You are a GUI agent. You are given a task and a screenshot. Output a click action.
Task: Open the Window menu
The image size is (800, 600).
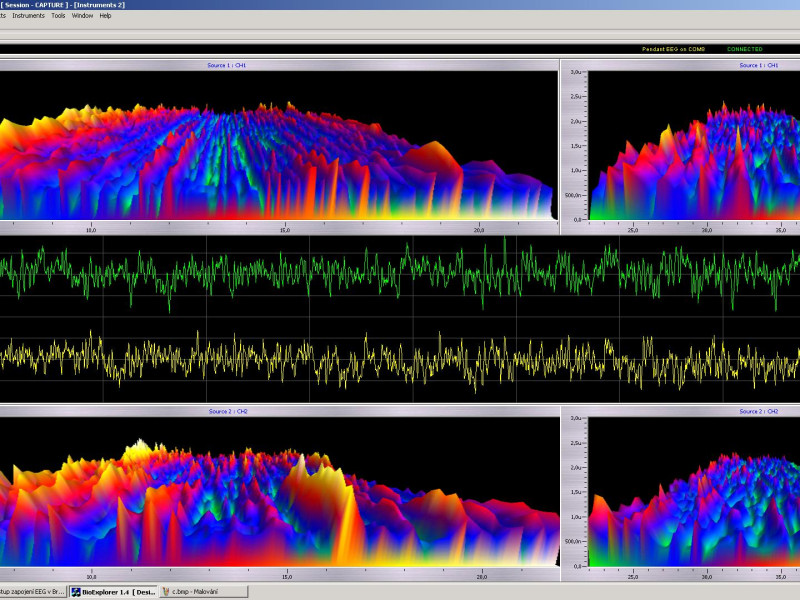pyautogui.click(x=83, y=16)
